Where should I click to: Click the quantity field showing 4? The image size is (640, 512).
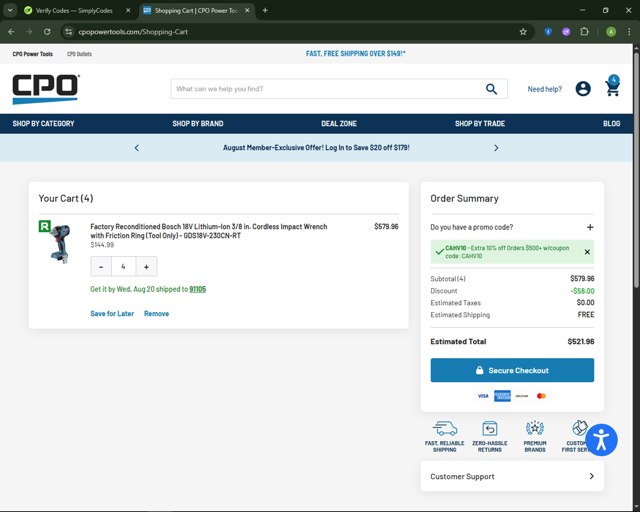[x=123, y=267]
